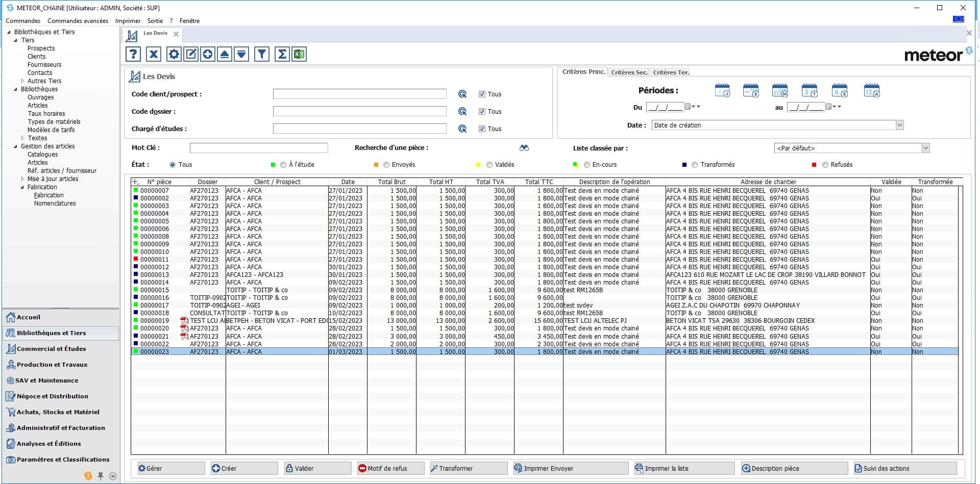This screenshot has width=980, height=484.
Task: Toggle Tous checkbox for Chargé d'études
Action: [x=482, y=129]
